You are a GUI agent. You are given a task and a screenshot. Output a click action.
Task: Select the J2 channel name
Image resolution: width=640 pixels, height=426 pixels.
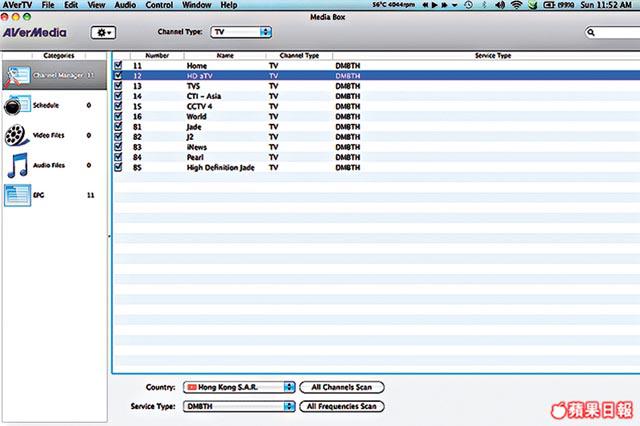[x=190, y=137]
